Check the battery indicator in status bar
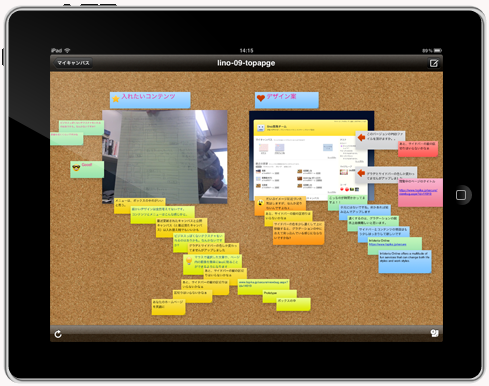The image size is (489, 386). (438, 51)
